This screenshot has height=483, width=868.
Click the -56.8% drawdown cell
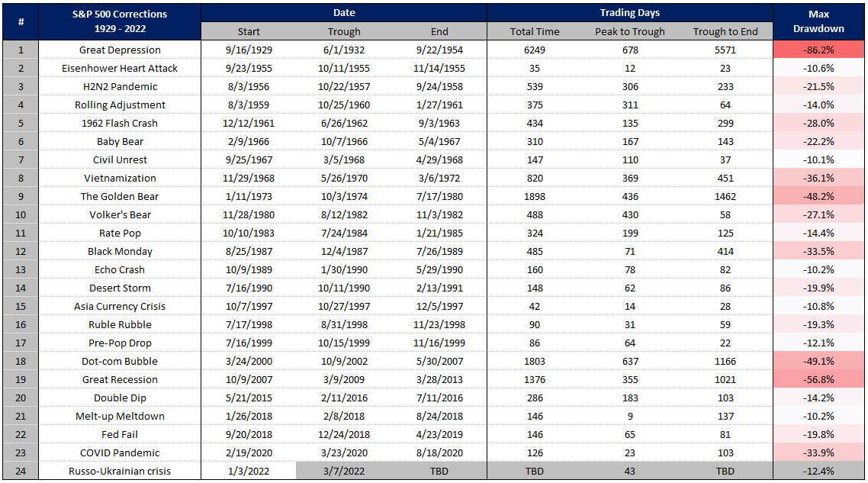pos(818,379)
